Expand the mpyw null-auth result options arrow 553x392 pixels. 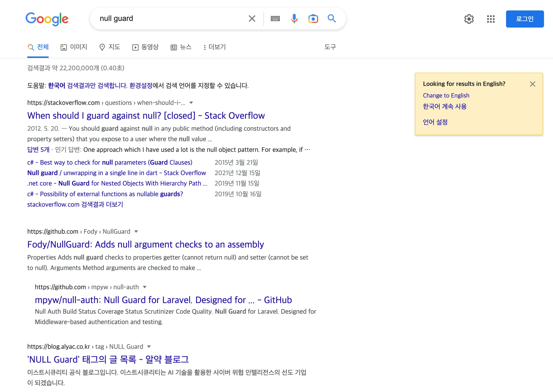pyautogui.click(x=145, y=287)
